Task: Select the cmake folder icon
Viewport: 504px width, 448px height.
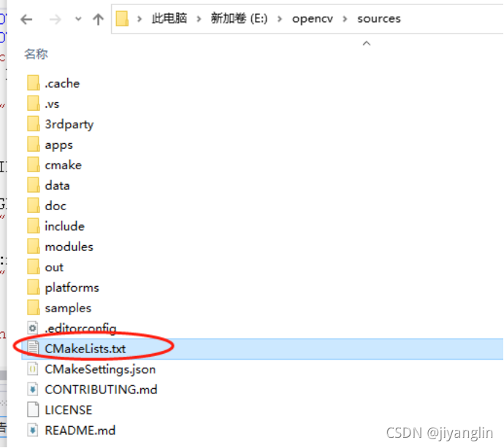Action: pos(34,165)
